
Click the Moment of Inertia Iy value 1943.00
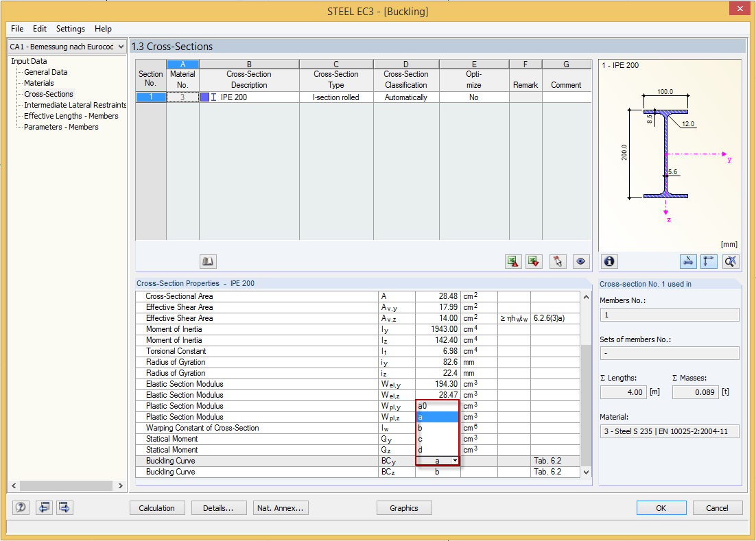pyautogui.click(x=437, y=329)
